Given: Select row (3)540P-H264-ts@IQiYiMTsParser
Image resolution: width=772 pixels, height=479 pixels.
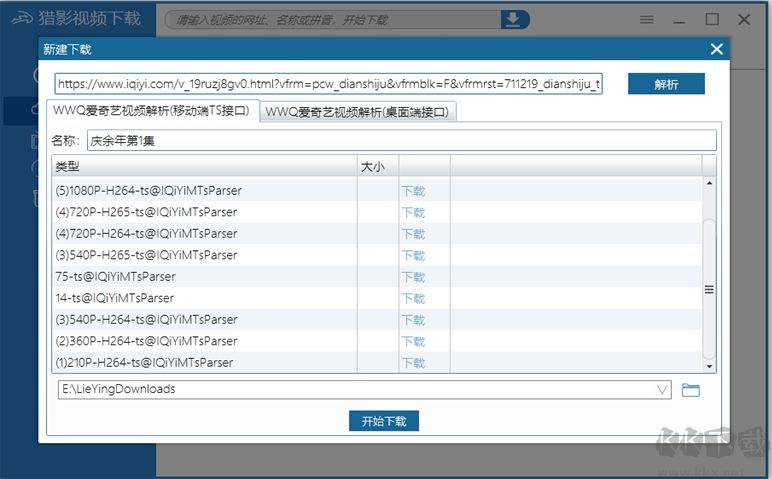Looking at the screenshot, I should [377, 319].
